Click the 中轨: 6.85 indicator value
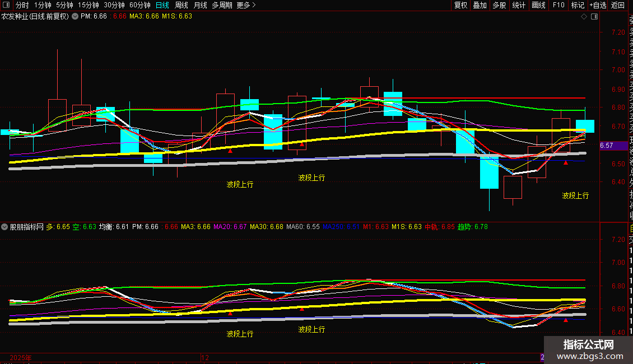Viewport: 633px width, 364px height. (x=440, y=227)
